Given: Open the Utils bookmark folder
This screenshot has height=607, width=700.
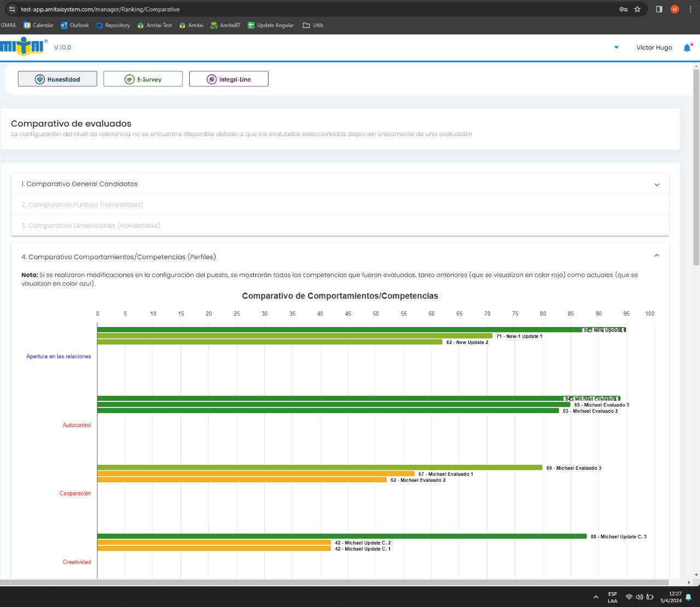Looking at the screenshot, I should click(x=313, y=25).
